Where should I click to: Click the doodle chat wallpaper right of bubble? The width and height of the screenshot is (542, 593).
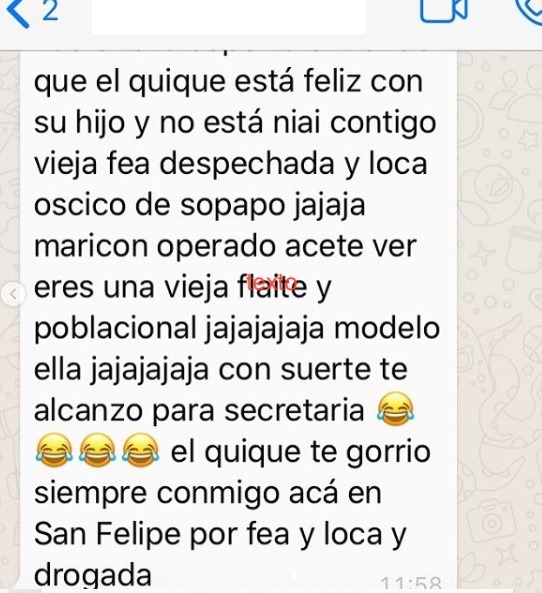(x=499, y=303)
